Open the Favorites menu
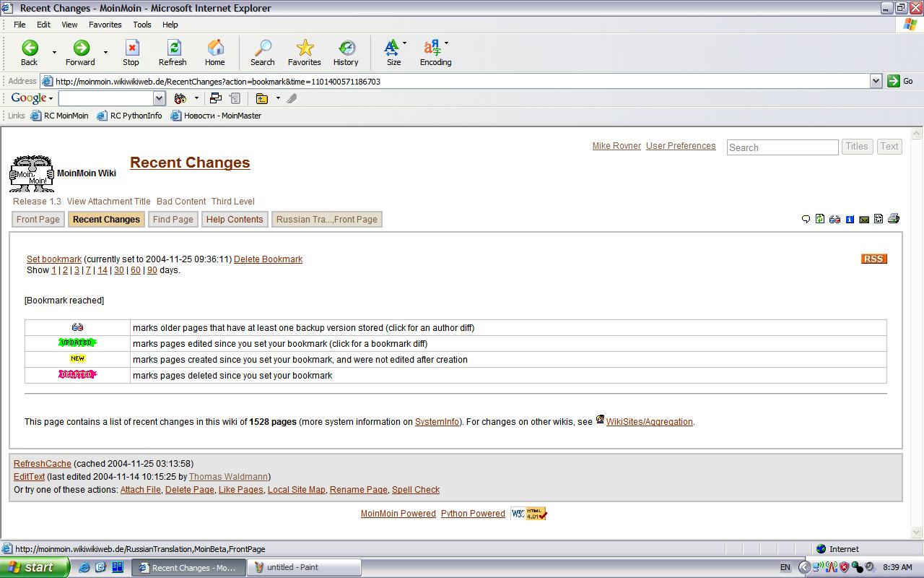 (x=105, y=25)
